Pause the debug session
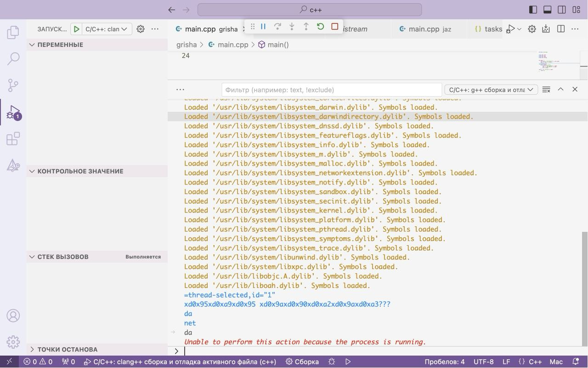The image size is (588, 368). tap(263, 27)
